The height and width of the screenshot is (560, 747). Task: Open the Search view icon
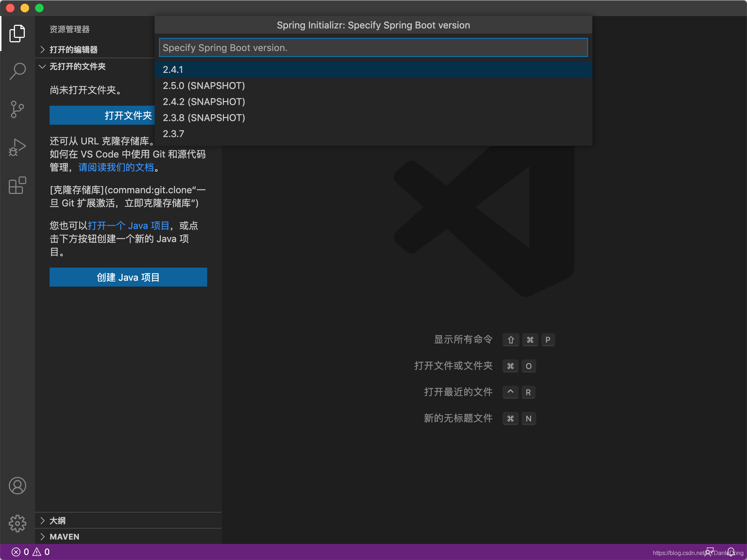click(17, 71)
